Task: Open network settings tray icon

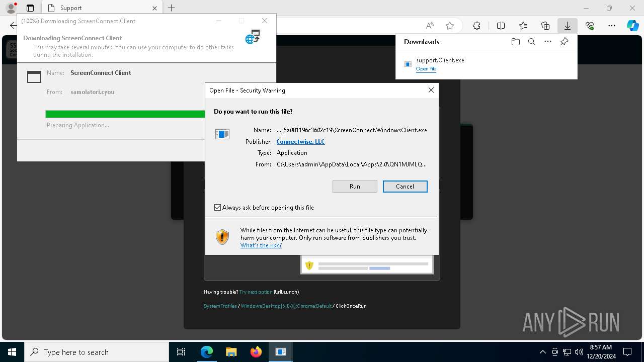Action: 567,352
